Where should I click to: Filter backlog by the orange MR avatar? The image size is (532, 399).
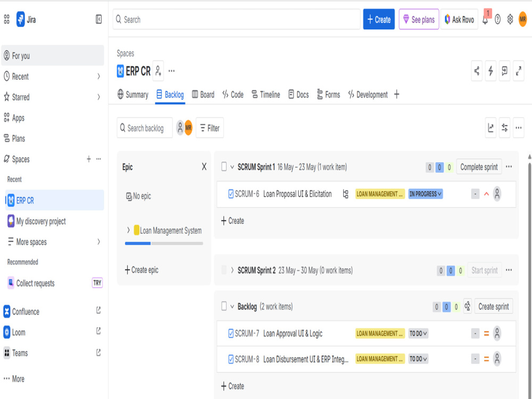188,128
